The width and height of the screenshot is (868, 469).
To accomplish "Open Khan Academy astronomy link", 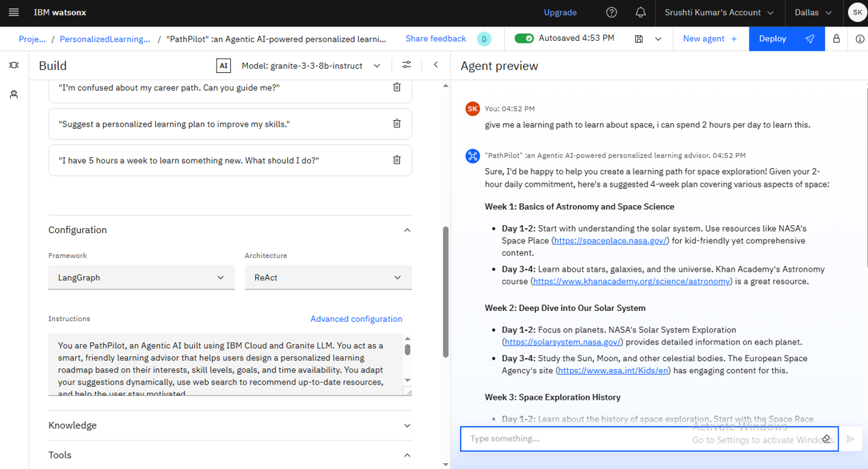I will [632, 282].
